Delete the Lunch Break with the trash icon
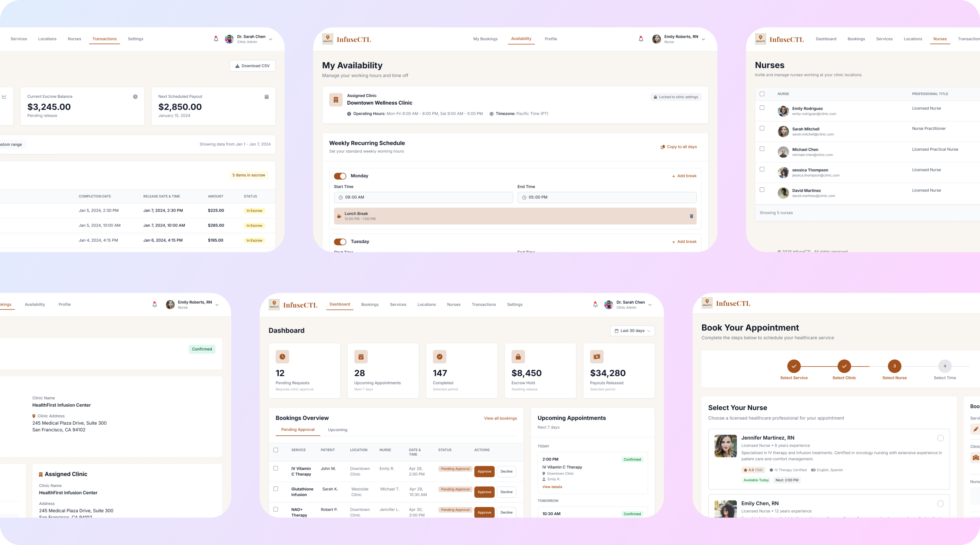The height and width of the screenshot is (545, 980). [691, 216]
